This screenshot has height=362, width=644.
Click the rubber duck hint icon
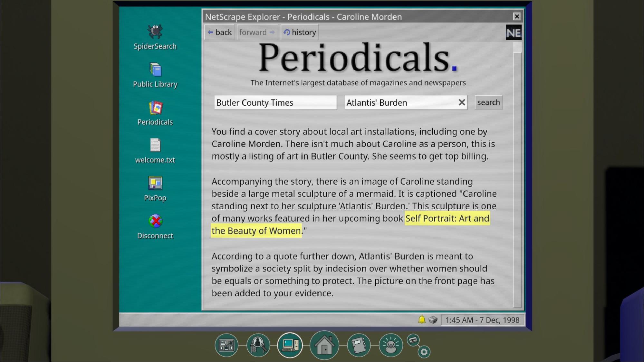tap(390, 345)
